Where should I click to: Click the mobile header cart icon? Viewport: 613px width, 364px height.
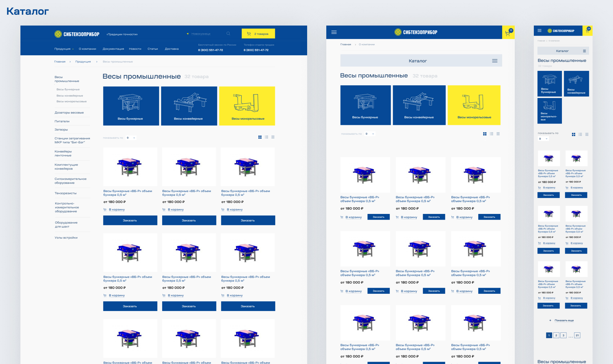coord(587,31)
